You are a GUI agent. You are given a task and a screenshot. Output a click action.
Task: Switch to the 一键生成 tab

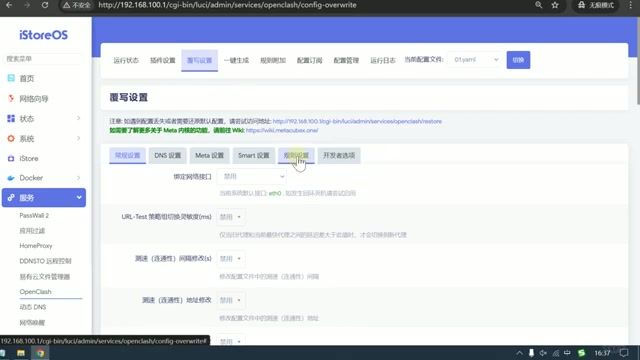tap(236, 60)
